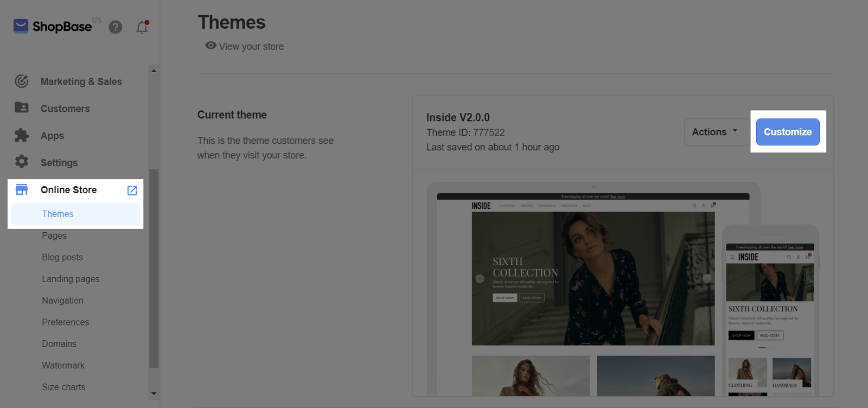Click the Customers contact card icon
868x408 pixels.
click(x=22, y=107)
